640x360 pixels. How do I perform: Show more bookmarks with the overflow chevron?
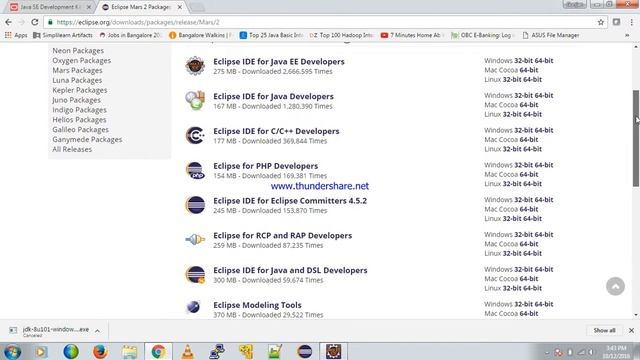click(627, 36)
